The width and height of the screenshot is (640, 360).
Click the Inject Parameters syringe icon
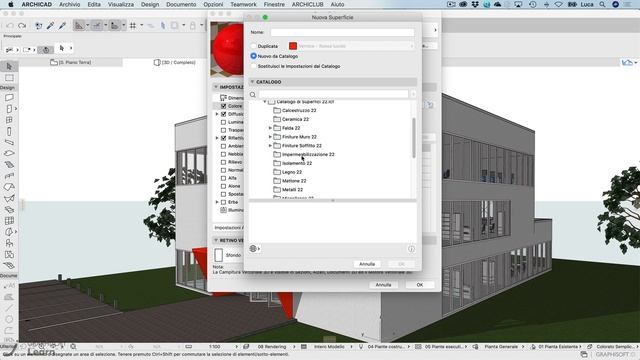click(62, 26)
